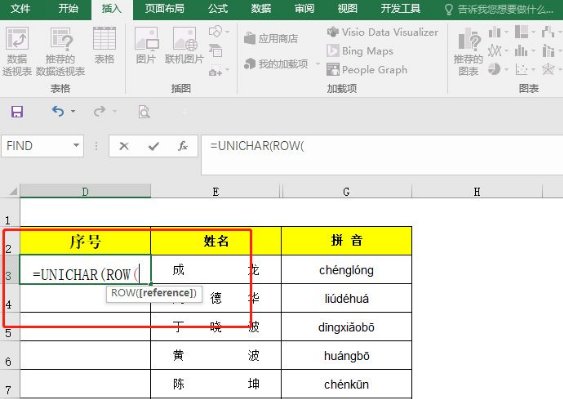
Task: Click the chénkūn cell
Action: 346,384
